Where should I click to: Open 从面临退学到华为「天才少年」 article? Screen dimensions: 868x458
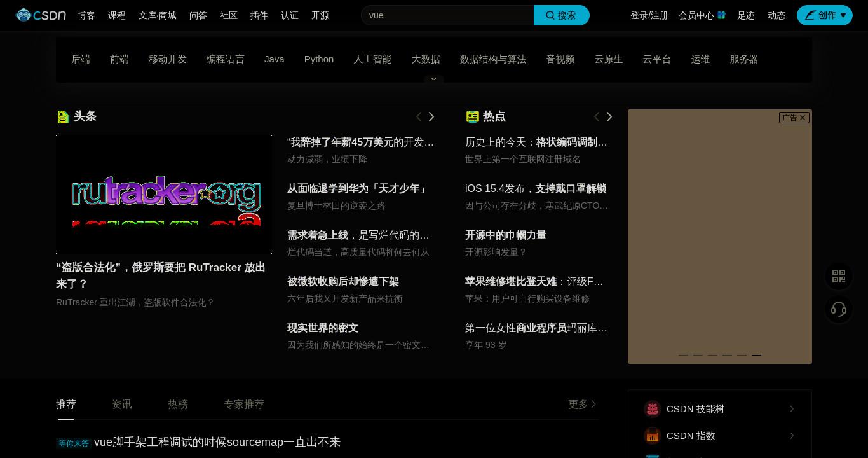(358, 189)
